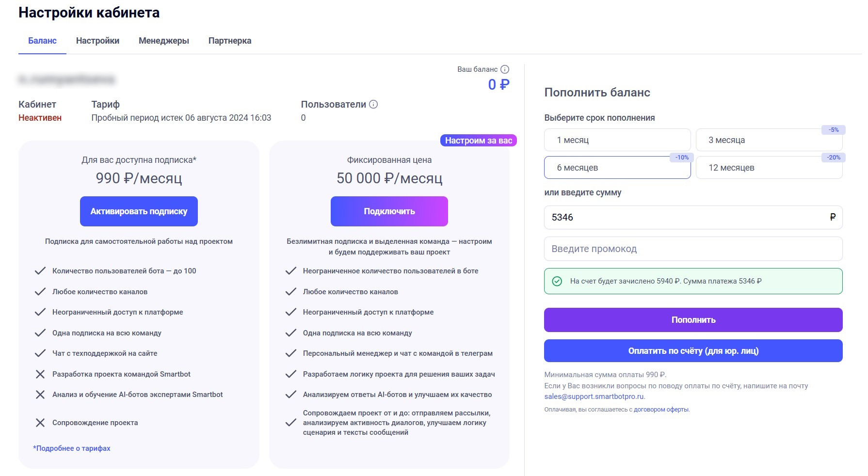Click the Подключить gradient button
The height and width of the screenshot is (476, 868).
coord(389,211)
